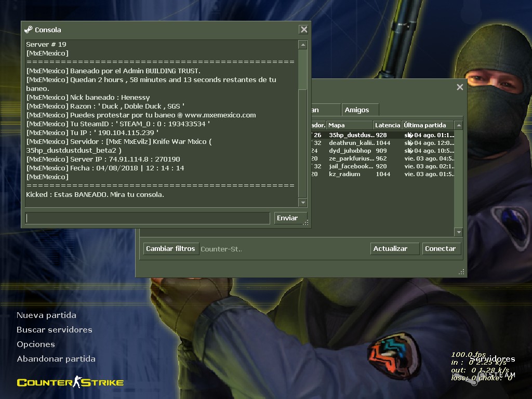
Task: Click the 'Tu SteamID' console line
Action: 118,124
